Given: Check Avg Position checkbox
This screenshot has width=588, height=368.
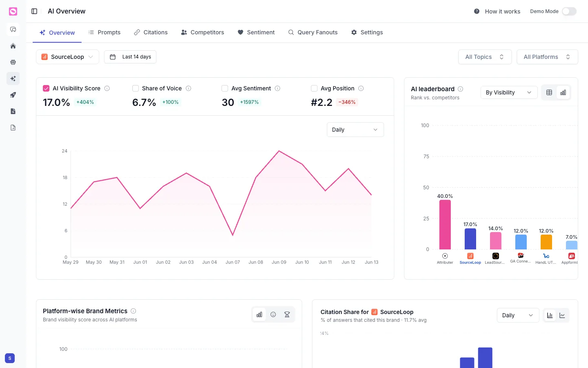Looking at the screenshot, I should (314, 88).
